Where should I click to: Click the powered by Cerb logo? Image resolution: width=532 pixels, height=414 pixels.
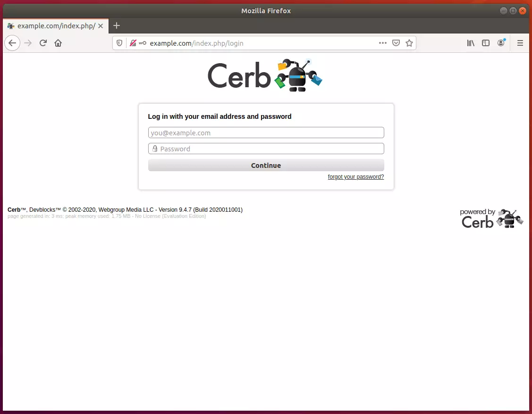point(491,218)
